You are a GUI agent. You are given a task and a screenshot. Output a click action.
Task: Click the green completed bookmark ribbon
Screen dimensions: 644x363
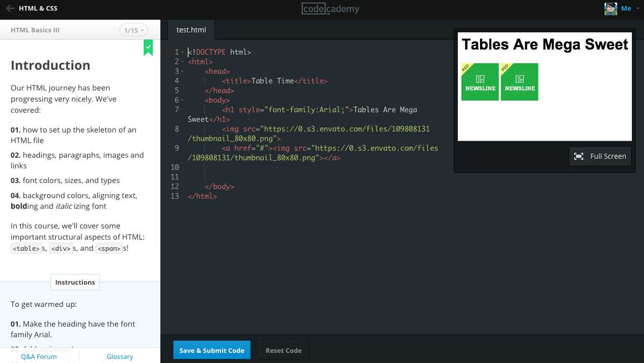pos(148,48)
